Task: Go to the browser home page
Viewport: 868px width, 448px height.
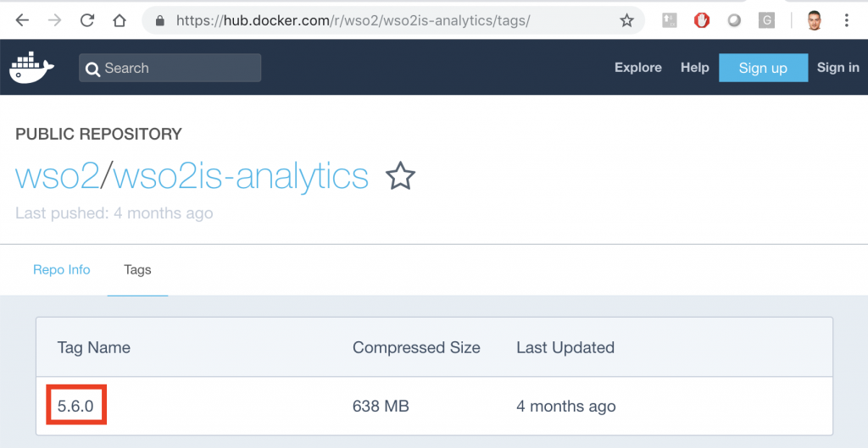Action: [x=120, y=20]
